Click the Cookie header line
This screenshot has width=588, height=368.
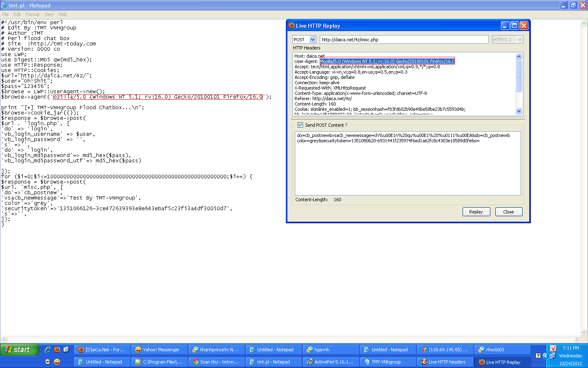(380, 109)
